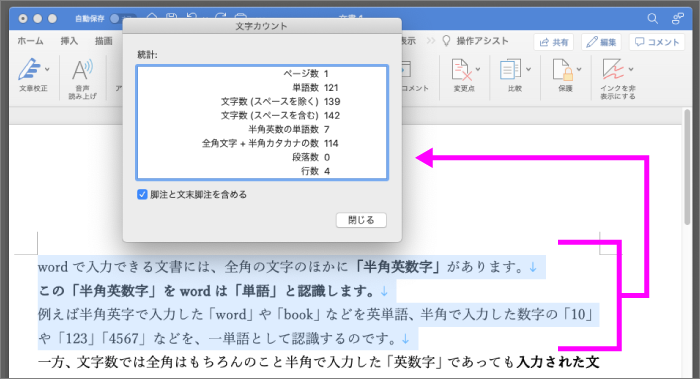
Task: Click the 保護 protect document icon
Action: 562,69
